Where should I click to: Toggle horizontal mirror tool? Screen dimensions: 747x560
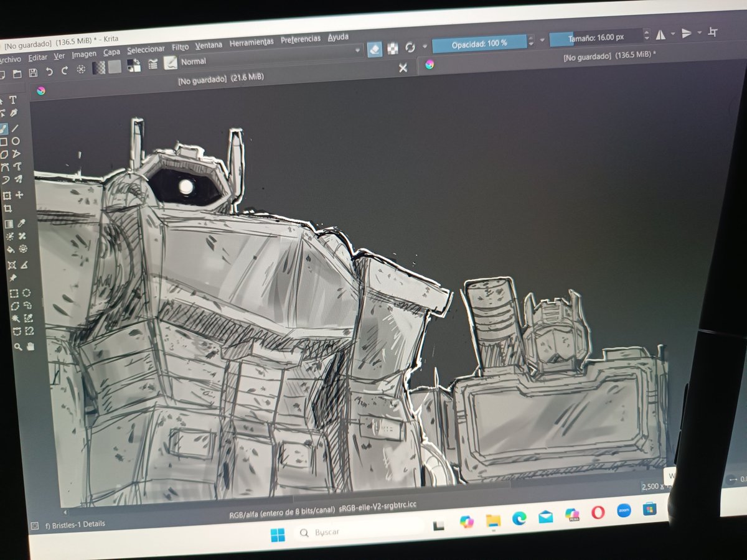coord(660,34)
